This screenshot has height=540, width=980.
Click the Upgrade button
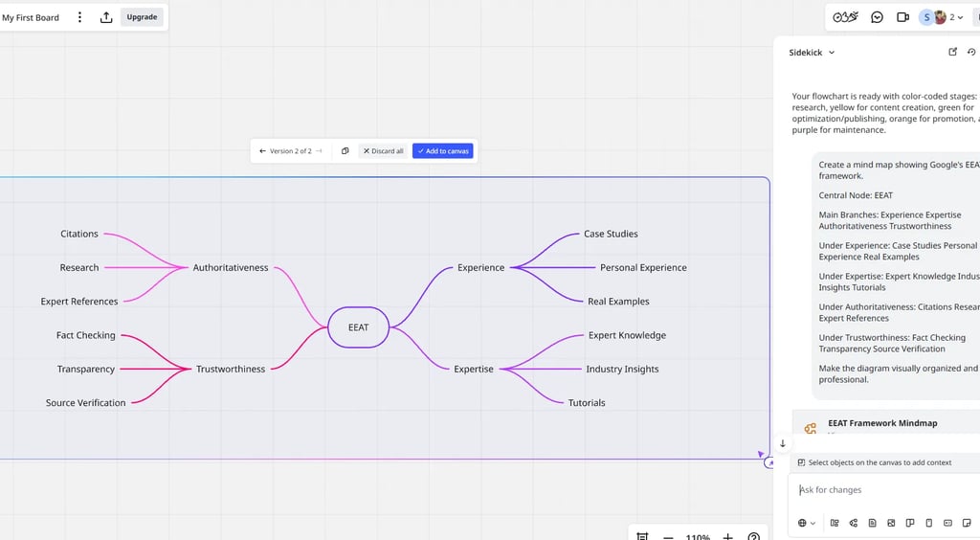[x=142, y=17]
